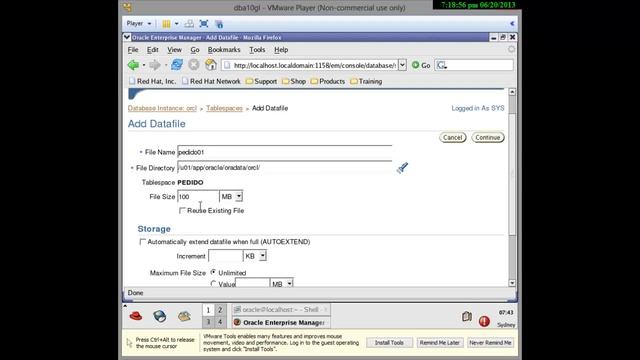Viewport: 640px width, 360px height.
Task: Click Install Tools button
Action: (389, 343)
